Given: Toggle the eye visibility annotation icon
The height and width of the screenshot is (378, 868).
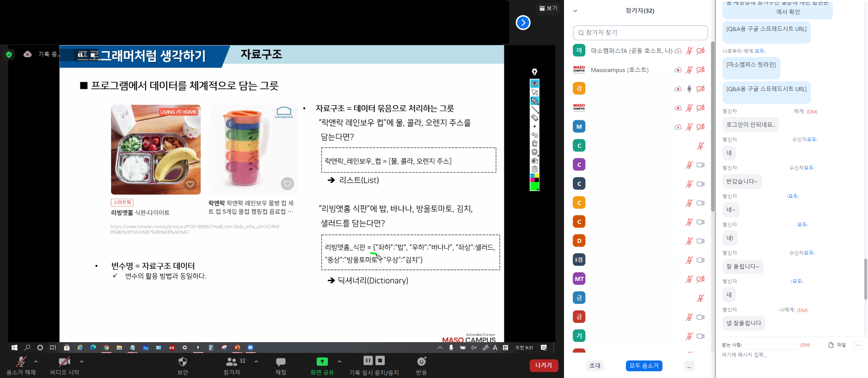Looking at the screenshot, I should click(x=535, y=83).
